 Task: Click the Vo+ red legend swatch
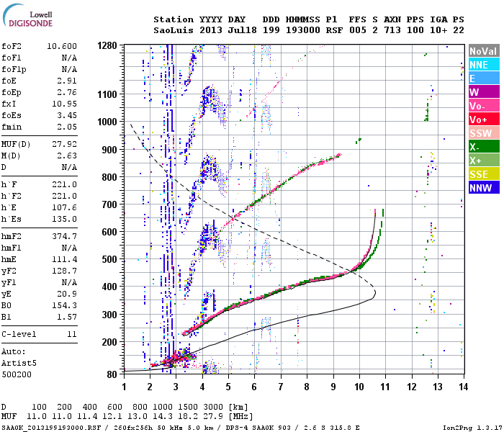point(484,120)
